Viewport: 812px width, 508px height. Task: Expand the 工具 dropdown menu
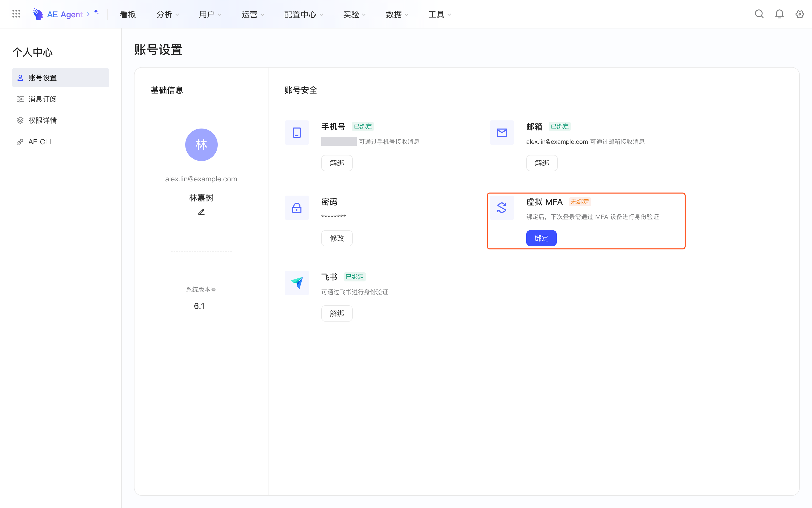pos(439,14)
